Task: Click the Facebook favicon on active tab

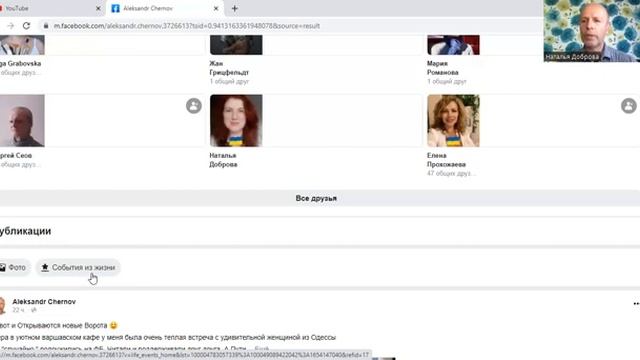Action: (x=116, y=9)
